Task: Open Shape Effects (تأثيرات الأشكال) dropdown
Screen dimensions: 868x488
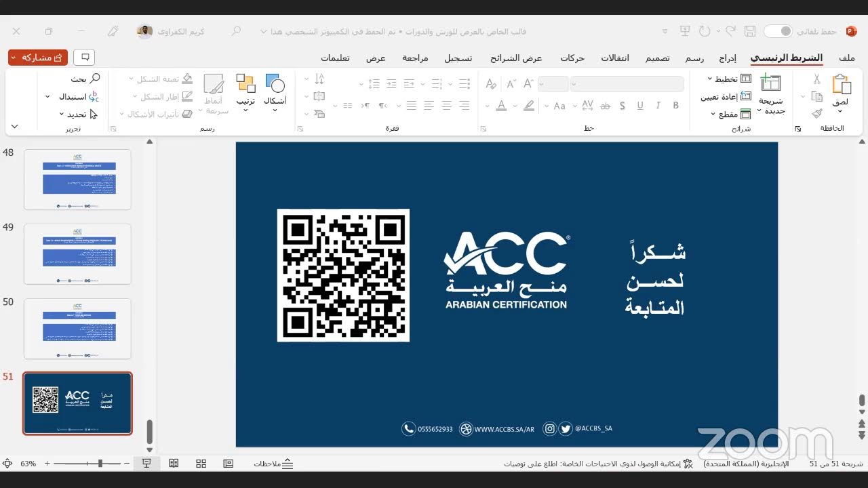Action: pyautogui.click(x=156, y=115)
